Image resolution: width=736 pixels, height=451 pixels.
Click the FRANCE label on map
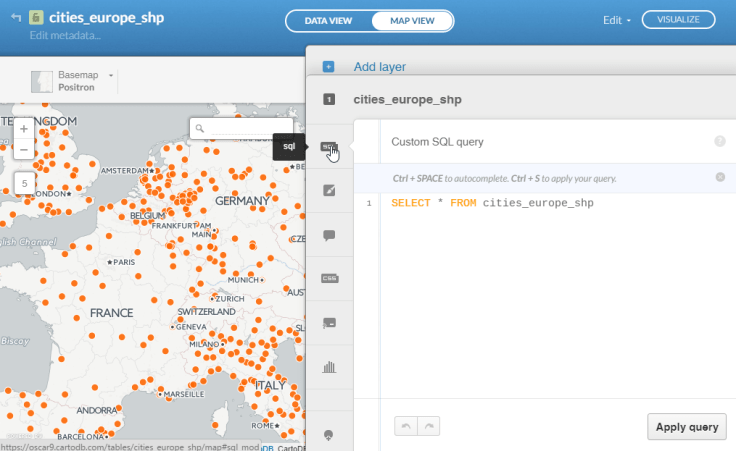[x=112, y=313]
